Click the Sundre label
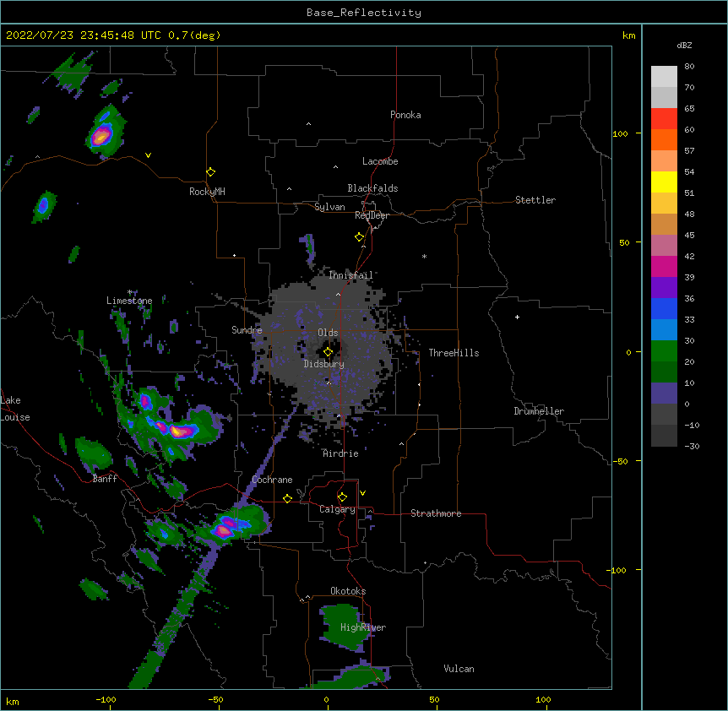 247,330
